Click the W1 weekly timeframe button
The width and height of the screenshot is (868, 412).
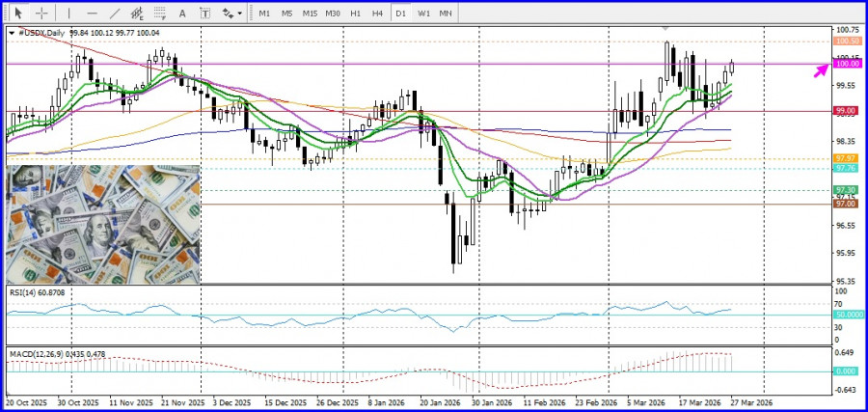pos(423,14)
